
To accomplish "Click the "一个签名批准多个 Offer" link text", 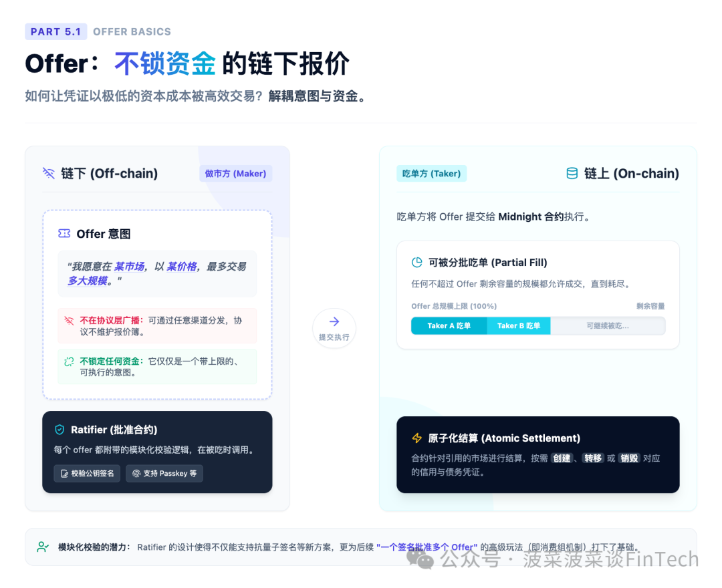I will coord(427,547).
